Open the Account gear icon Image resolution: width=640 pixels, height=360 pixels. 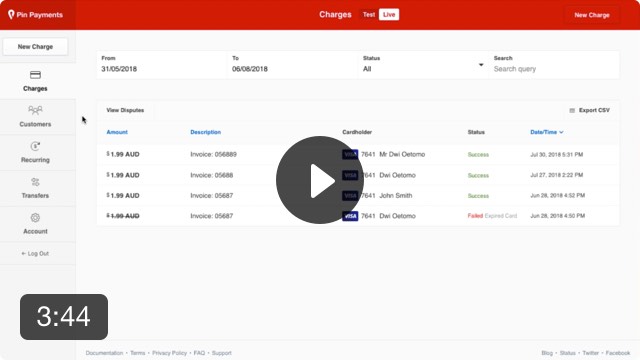(35, 218)
